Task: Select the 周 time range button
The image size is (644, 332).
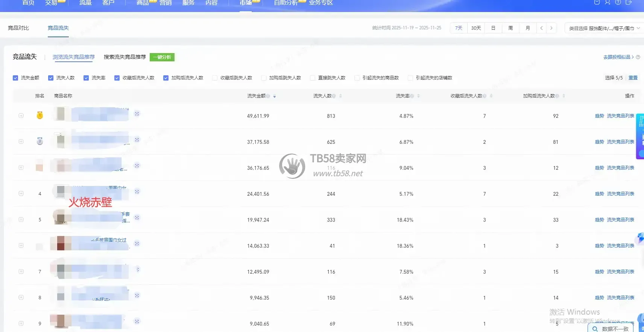Action: click(510, 28)
